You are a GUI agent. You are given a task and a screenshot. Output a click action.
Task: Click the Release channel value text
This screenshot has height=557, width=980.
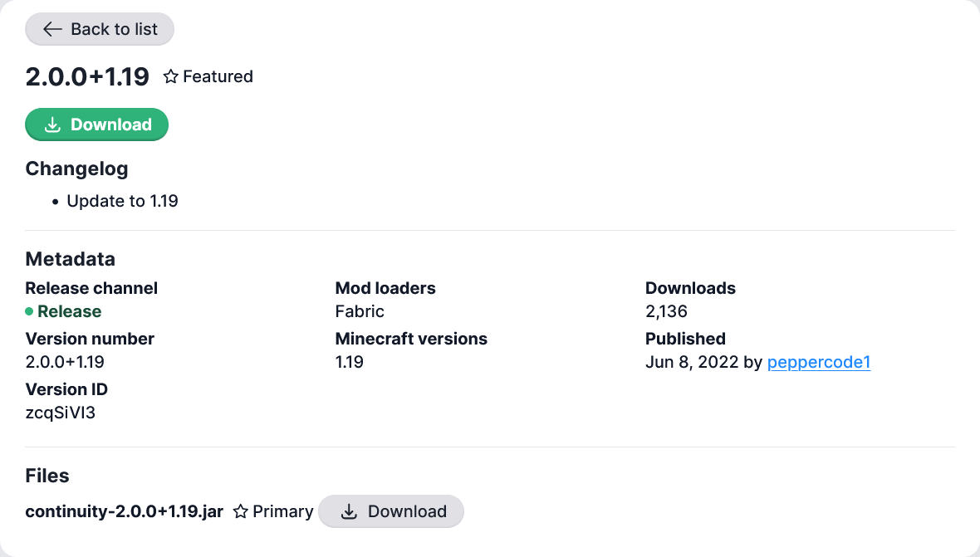pyautogui.click(x=70, y=311)
